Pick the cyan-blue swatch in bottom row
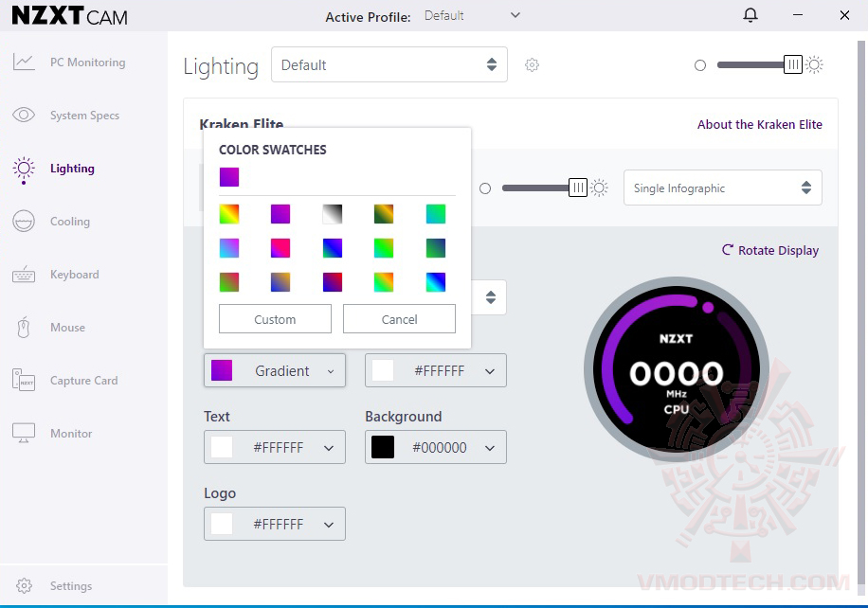The width and height of the screenshot is (868, 608). pos(436,282)
